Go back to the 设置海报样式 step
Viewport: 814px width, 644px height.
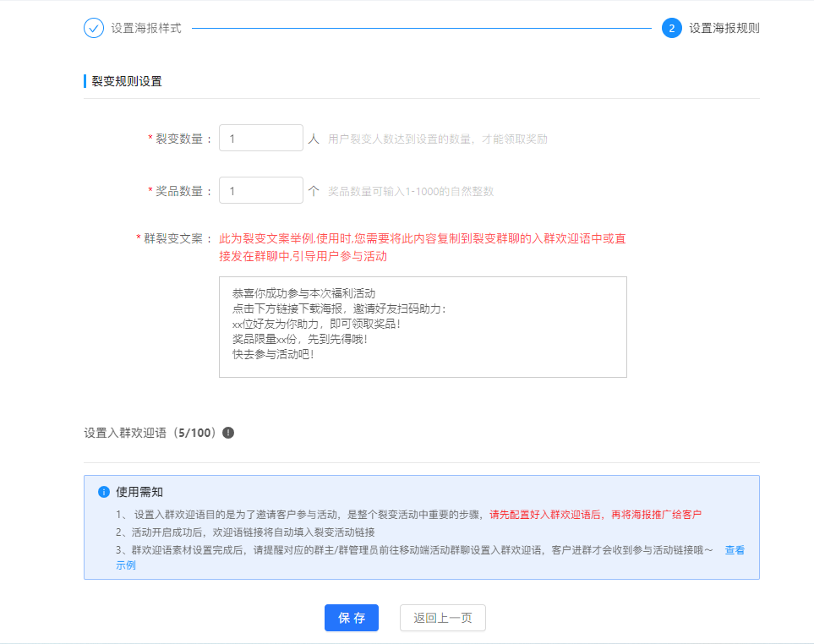click(x=145, y=28)
